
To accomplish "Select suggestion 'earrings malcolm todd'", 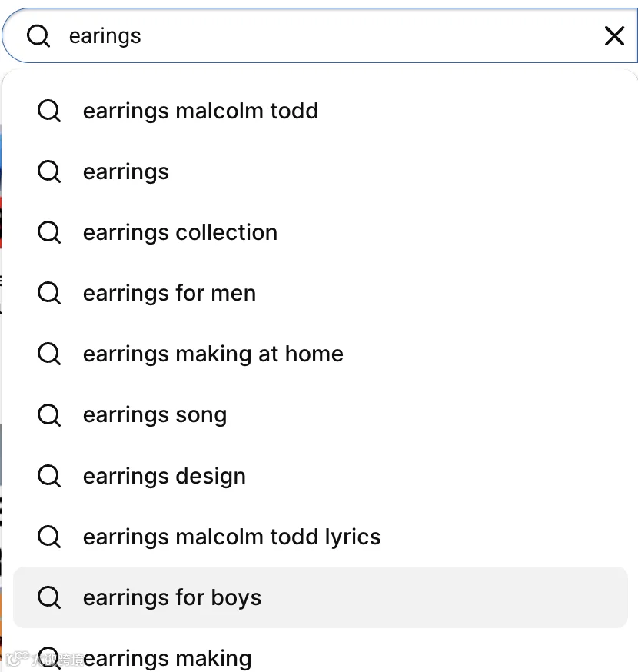I will pyautogui.click(x=321, y=111).
